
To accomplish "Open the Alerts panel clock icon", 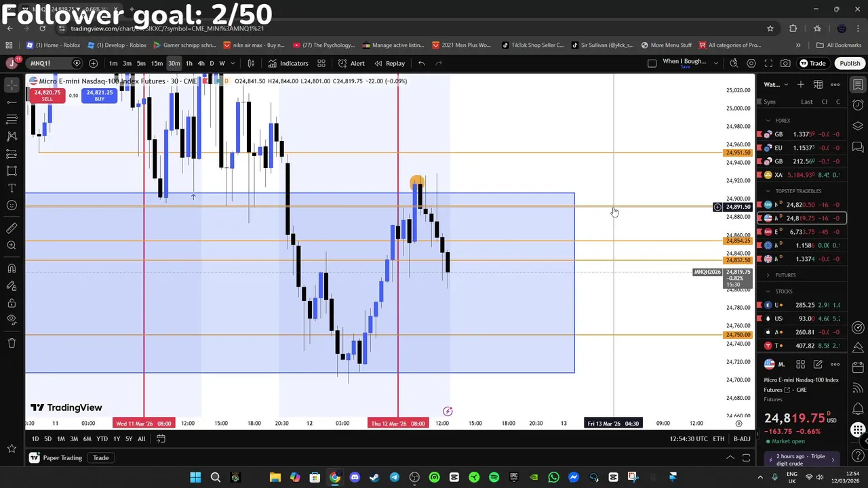I will click(858, 105).
